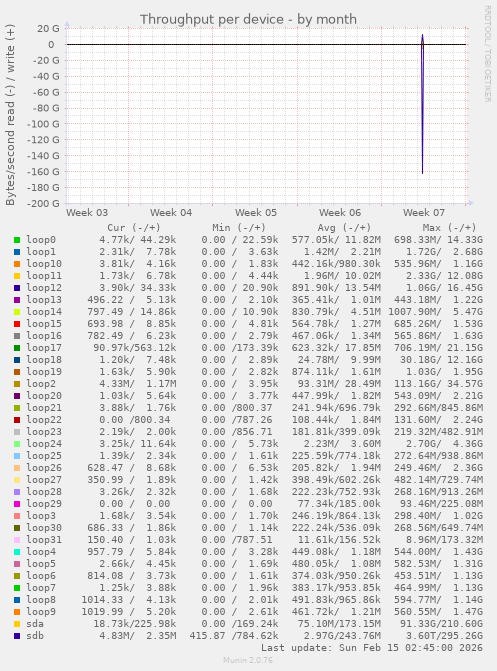Click the sdb average value '2.97G/243.76M'
497x671 pixels.
(x=342, y=635)
